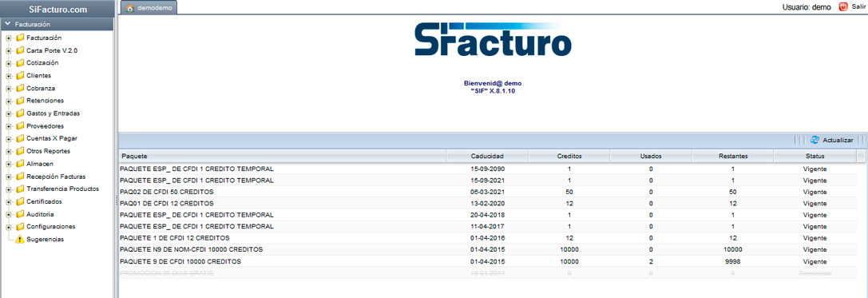Expand the Facturación tree node
868x298 pixels.
[9, 38]
